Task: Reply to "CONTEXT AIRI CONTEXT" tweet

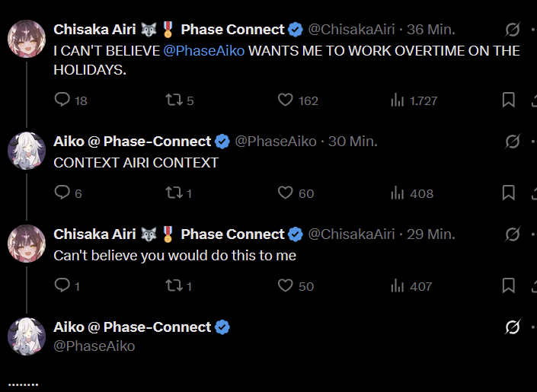Action: (x=62, y=193)
